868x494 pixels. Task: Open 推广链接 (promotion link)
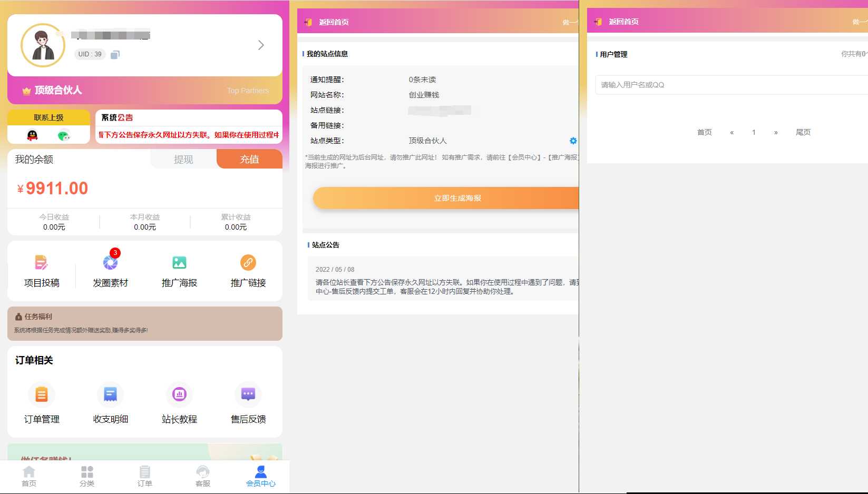[248, 270]
